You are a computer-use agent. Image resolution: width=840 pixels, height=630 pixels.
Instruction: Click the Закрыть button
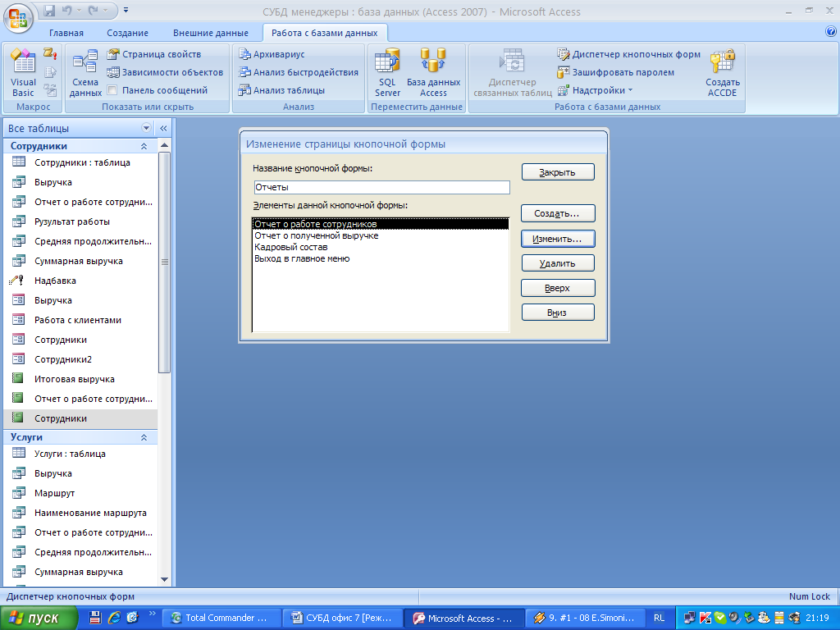coord(558,172)
